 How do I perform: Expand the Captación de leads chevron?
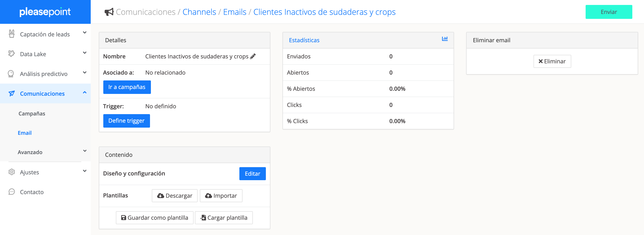(85, 33)
